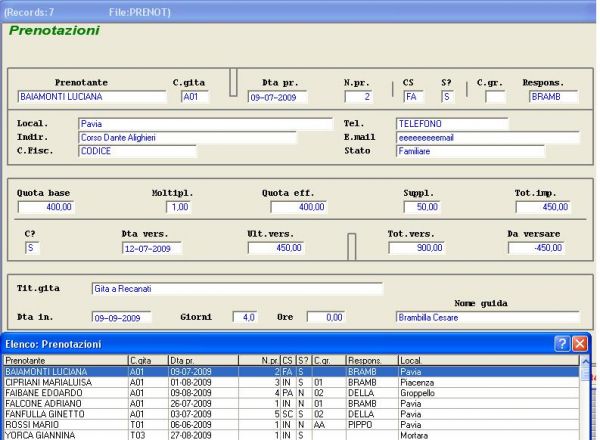Click the Dta vers. date field 12-07-2009

tap(152, 248)
